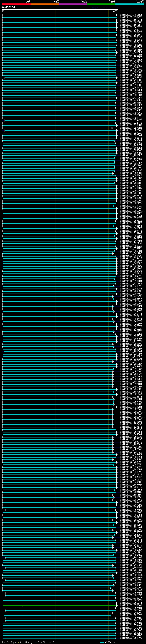The width and height of the screenshot is (146, 644).
Task: Select label UniRef100_Q7X9L9
Action: click(131, 100)
